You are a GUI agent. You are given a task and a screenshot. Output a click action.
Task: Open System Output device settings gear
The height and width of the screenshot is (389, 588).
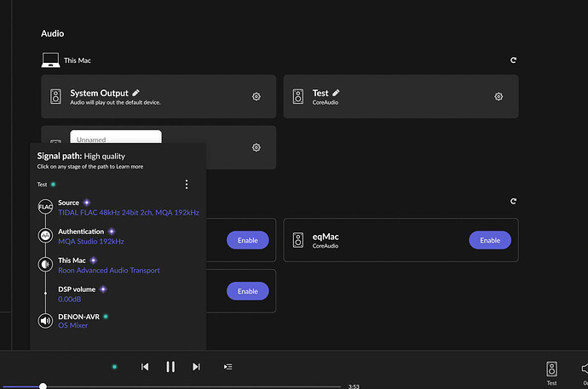tap(257, 96)
